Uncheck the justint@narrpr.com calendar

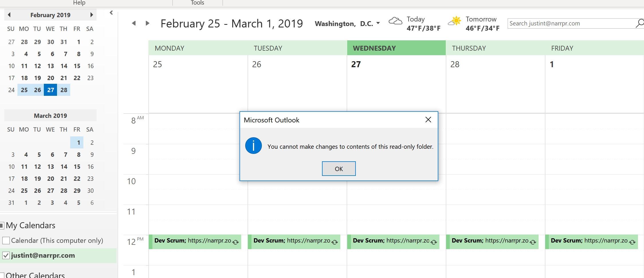tap(6, 255)
